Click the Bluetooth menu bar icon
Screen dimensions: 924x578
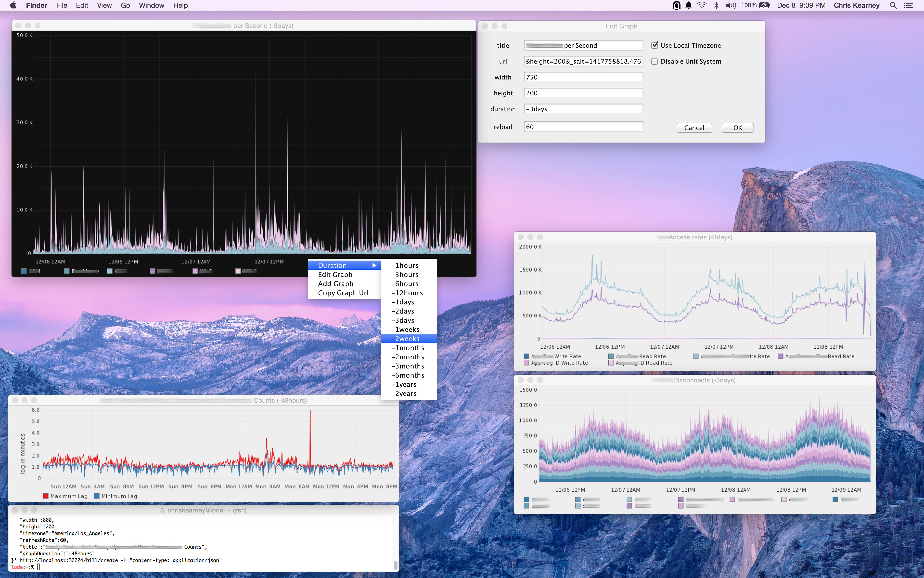pyautogui.click(x=716, y=5)
